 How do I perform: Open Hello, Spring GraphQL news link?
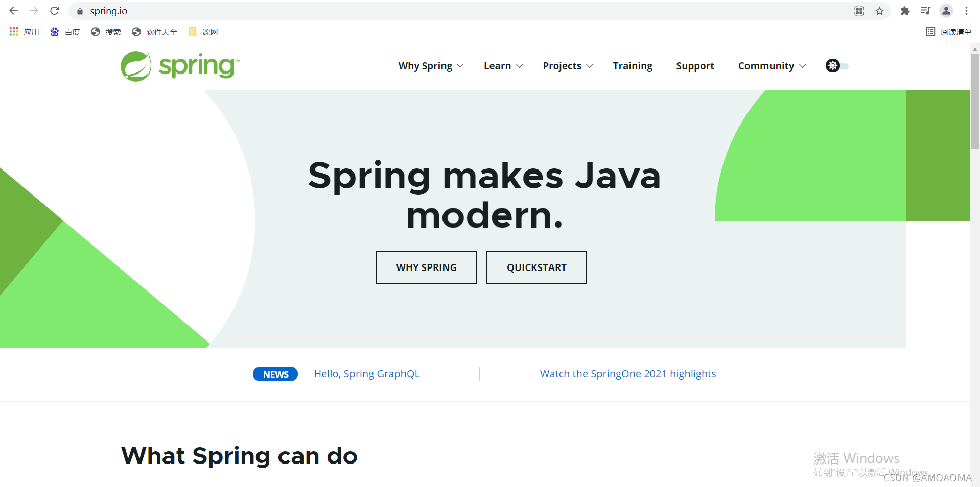tap(367, 374)
